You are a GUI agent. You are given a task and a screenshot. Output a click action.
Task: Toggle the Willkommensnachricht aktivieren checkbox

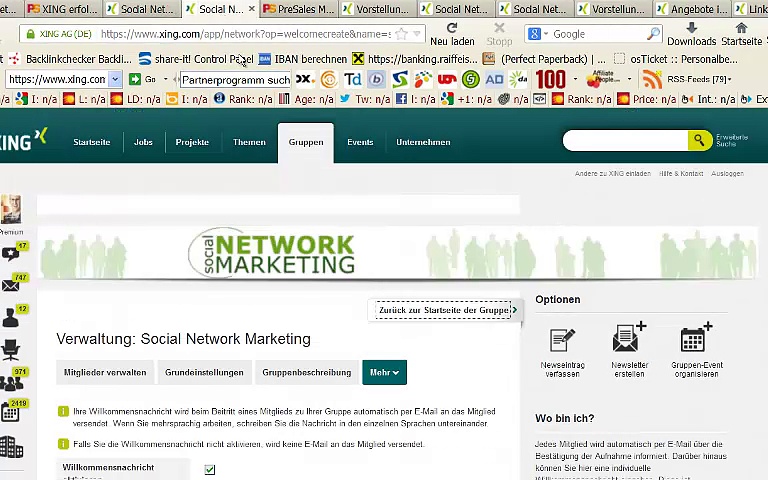coord(210,469)
